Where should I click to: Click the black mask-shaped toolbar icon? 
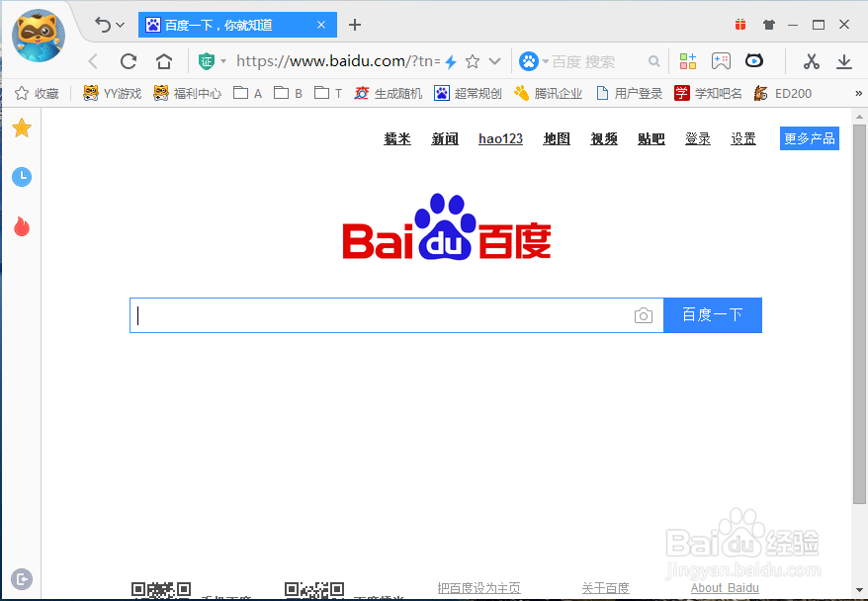click(x=754, y=60)
